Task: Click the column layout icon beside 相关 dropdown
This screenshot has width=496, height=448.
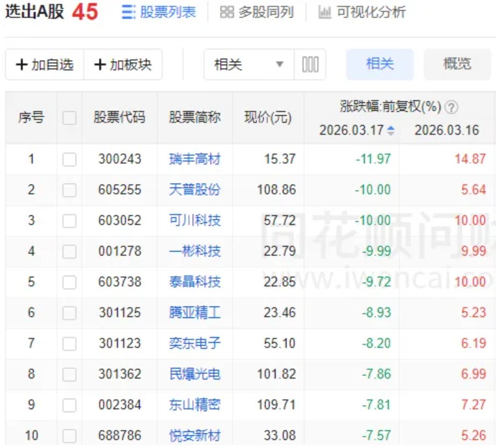Action: pyautogui.click(x=310, y=64)
